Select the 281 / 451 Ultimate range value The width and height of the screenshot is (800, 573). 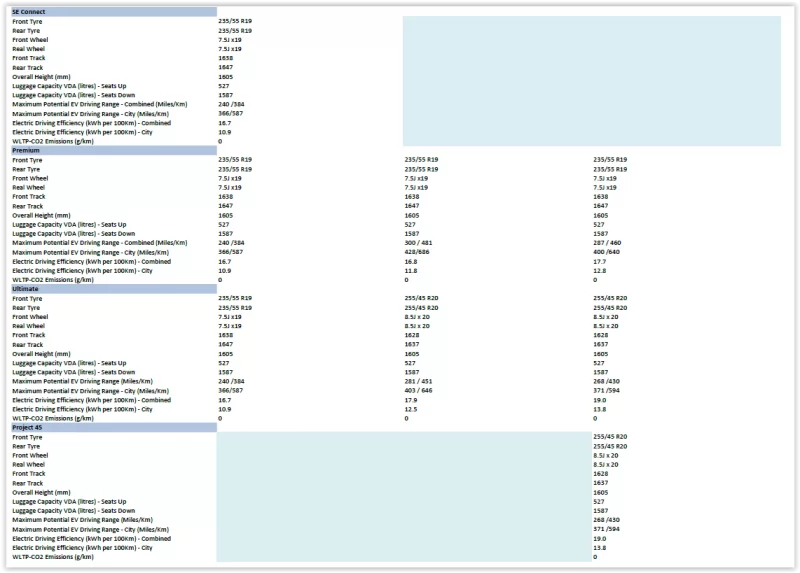click(419, 380)
